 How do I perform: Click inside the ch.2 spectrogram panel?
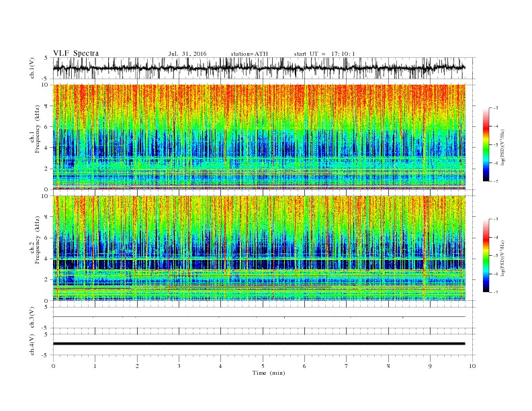[x=259, y=248]
